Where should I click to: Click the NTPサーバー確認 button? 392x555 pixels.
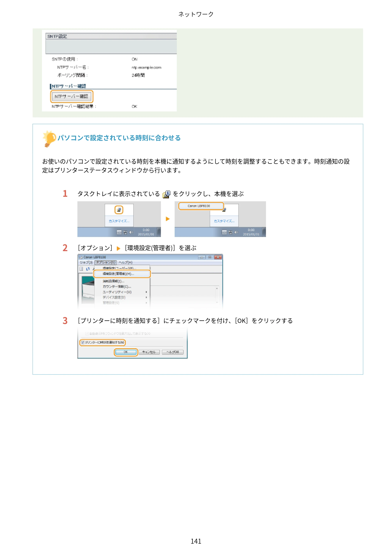click(x=72, y=97)
